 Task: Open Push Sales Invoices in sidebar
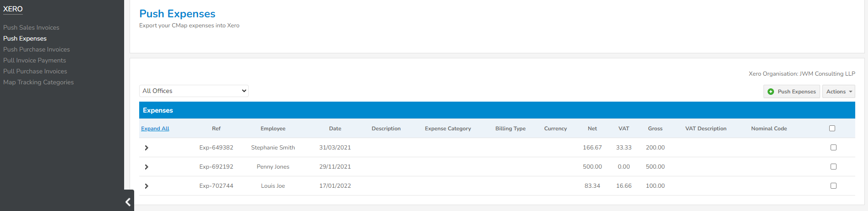pyautogui.click(x=31, y=27)
